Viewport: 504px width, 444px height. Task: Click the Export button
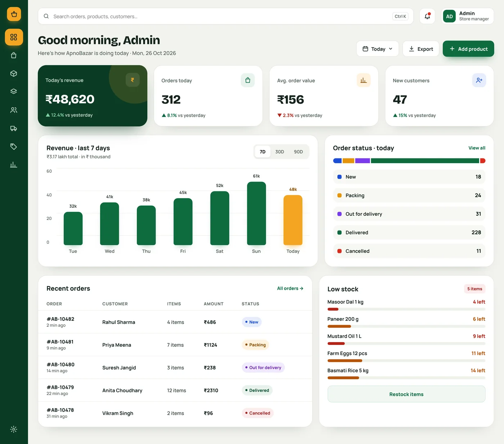[x=421, y=49]
